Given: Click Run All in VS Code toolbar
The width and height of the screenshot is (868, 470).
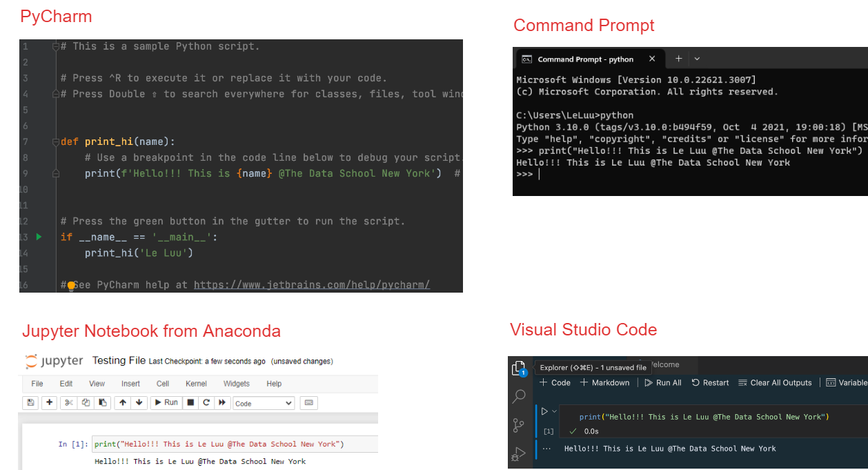Looking at the screenshot, I should point(663,382).
